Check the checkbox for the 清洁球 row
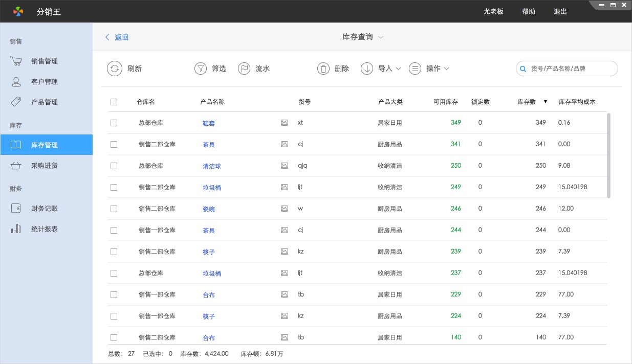The image size is (632, 364). point(114,166)
